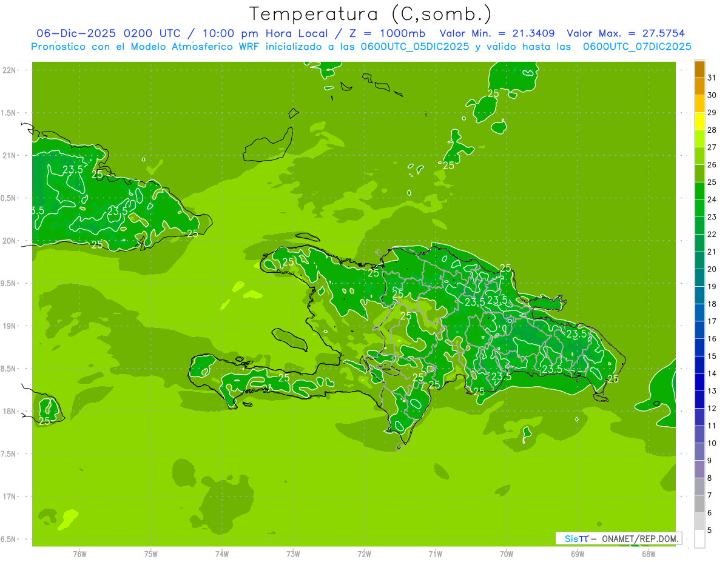Click the "25" contour label on Jamaica's tip
The height and width of the screenshot is (562, 728).
[45, 421]
